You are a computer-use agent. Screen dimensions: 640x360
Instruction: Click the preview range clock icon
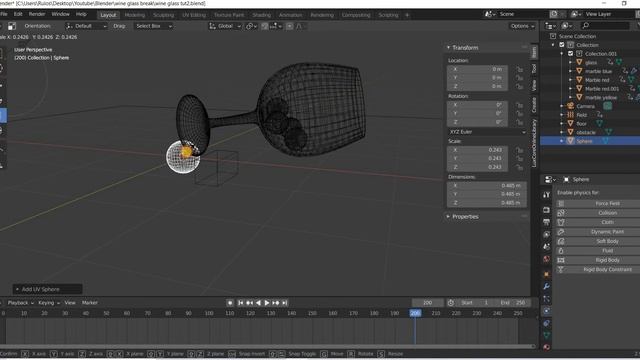(x=451, y=302)
